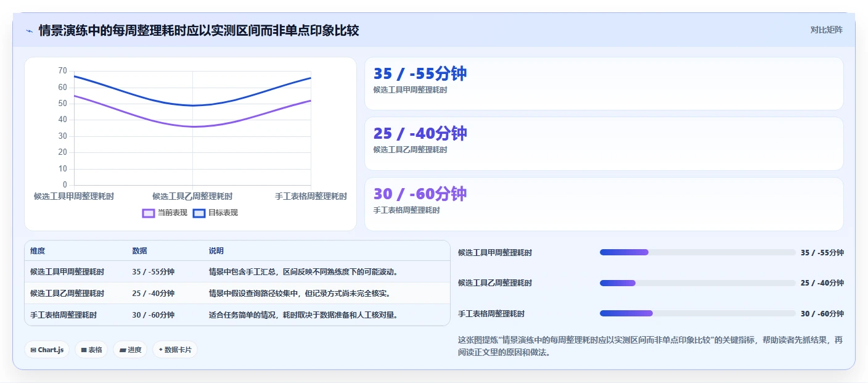Viewport: 868px width, 383px height.
Task: Click the 候选工具乙周整理耗时 progress bar
Action: [x=697, y=283]
